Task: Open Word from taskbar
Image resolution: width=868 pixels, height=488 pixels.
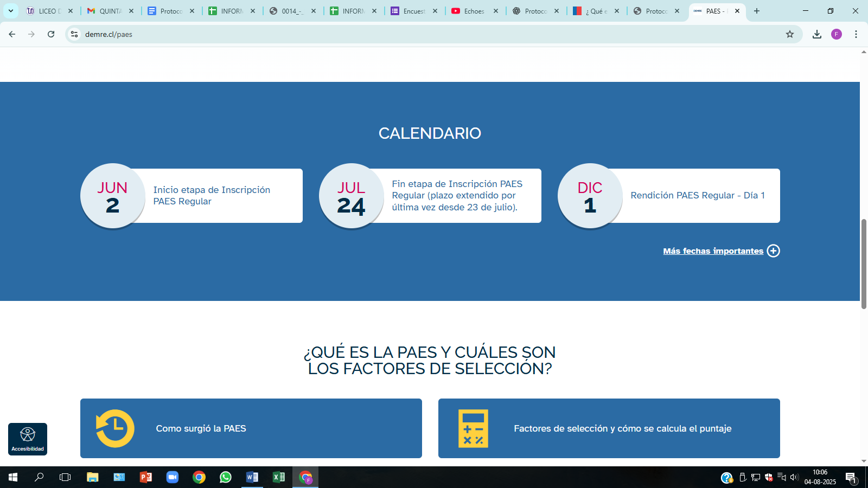Action: (x=252, y=477)
